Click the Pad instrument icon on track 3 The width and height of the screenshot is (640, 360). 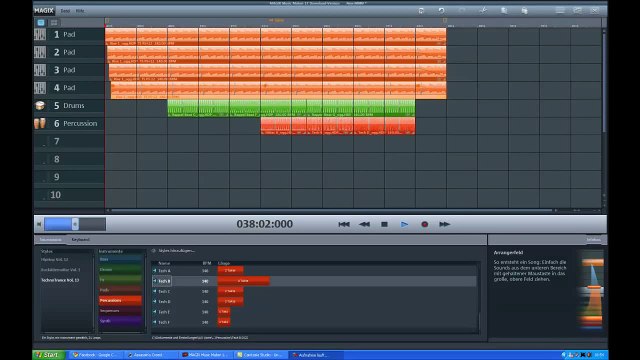40,70
